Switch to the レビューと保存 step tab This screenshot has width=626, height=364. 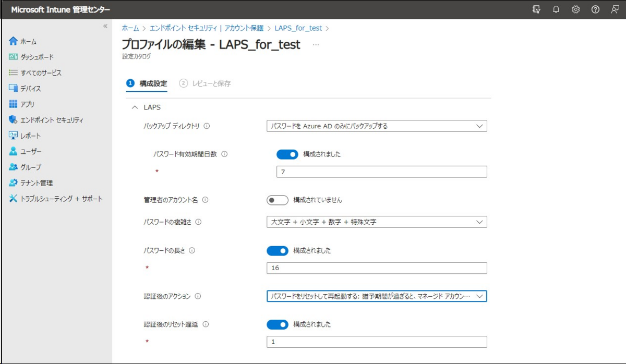coord(205,83)
